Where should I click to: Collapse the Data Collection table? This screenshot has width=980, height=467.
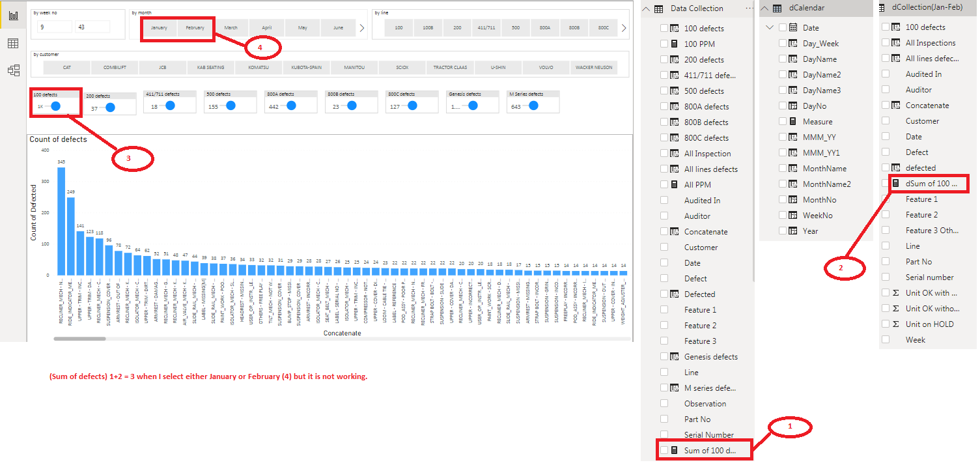coord(647,8)
